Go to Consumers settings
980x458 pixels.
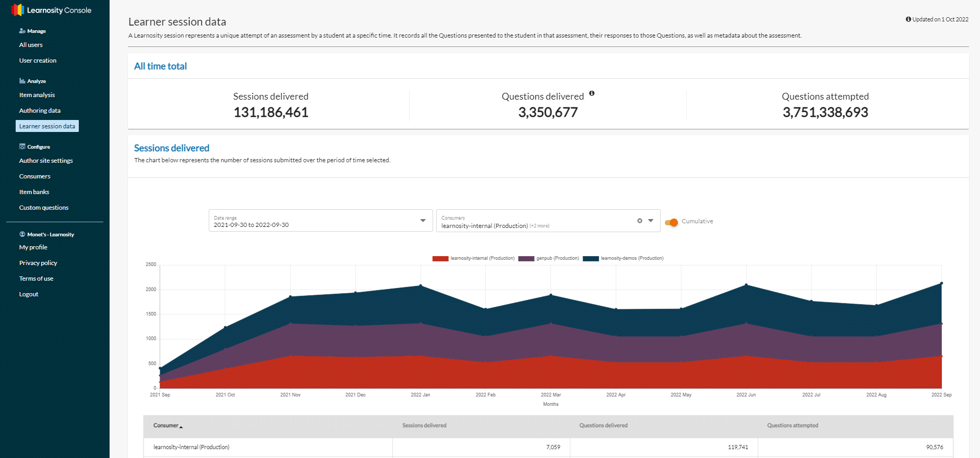pyautogui.click(x=34, y=176)
